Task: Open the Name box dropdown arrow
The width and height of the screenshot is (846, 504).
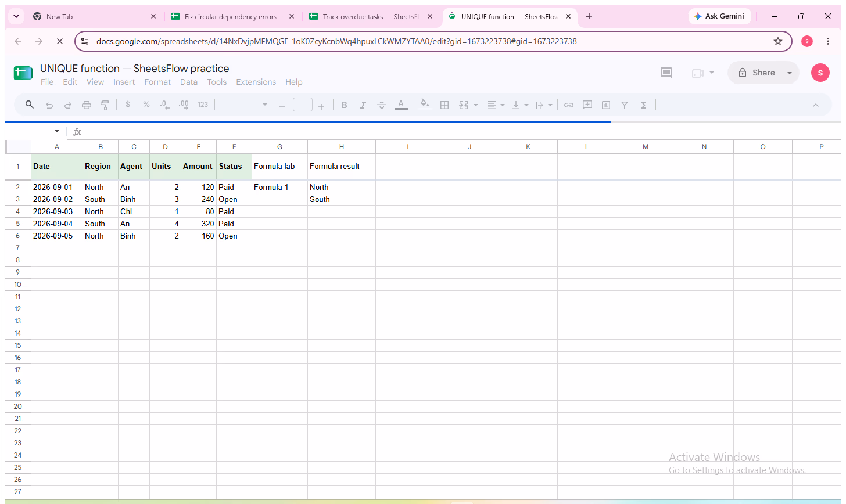Action: [x=57, y=131]
